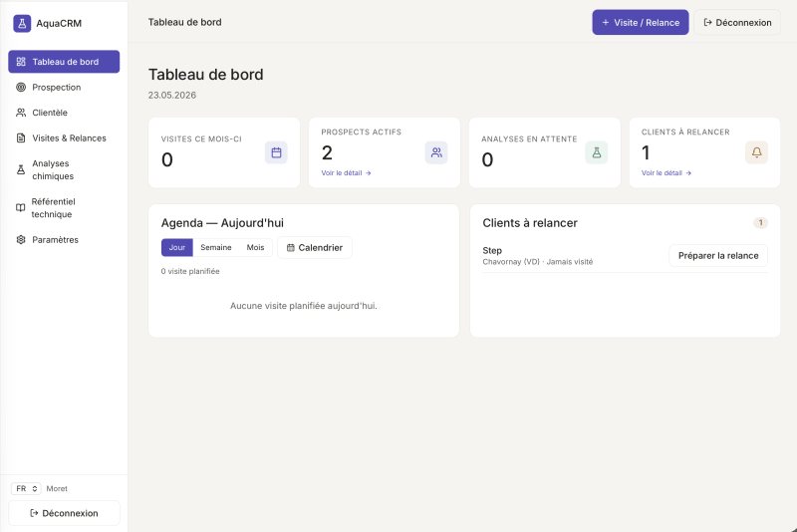Open Voir le détail under Clients à relancer
797x532 pixels.
[666, 173]
